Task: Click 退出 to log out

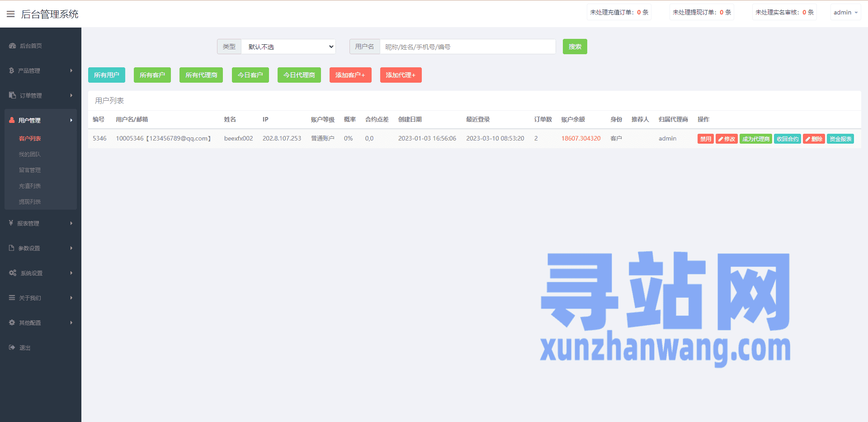Action: click(25, 347)
